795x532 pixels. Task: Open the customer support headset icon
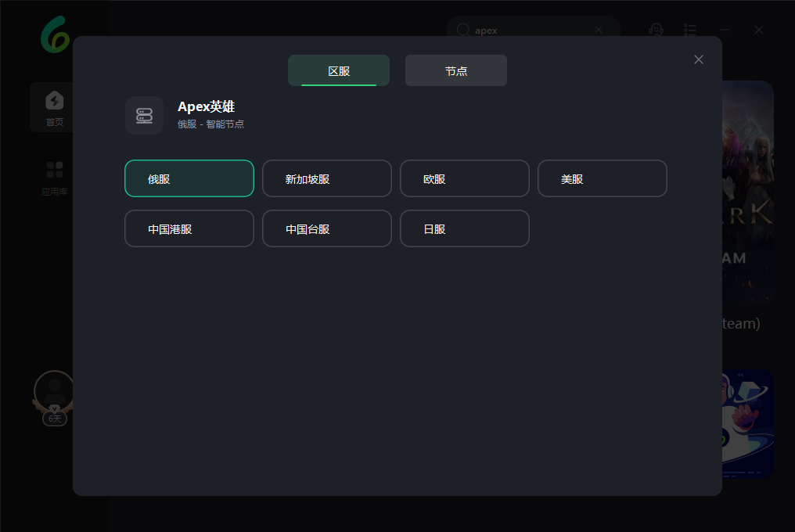(656, 30)
